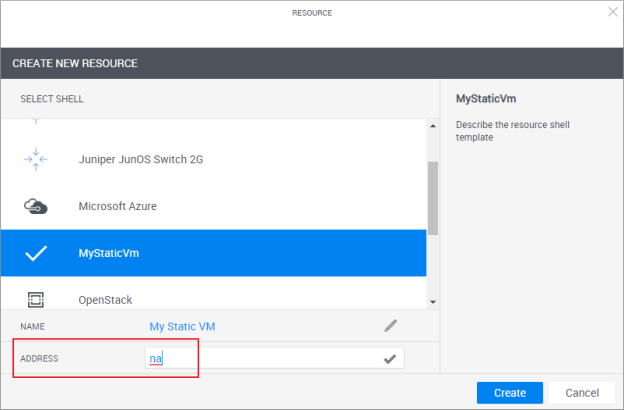Click the partially hidden shell icon at list top
The height and width of the screenshot is (410, 624).
[x=36, y=121]
